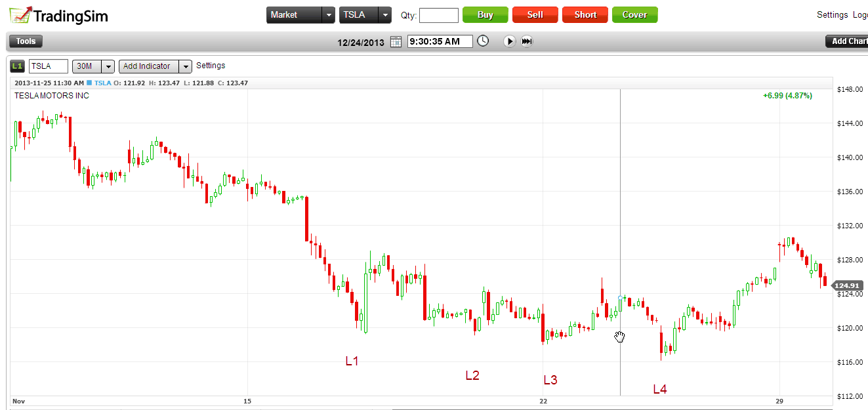Viewport: 868px width, 410px height.
Task: Open the chart Settings link
Action: click(x=211, y=66)
